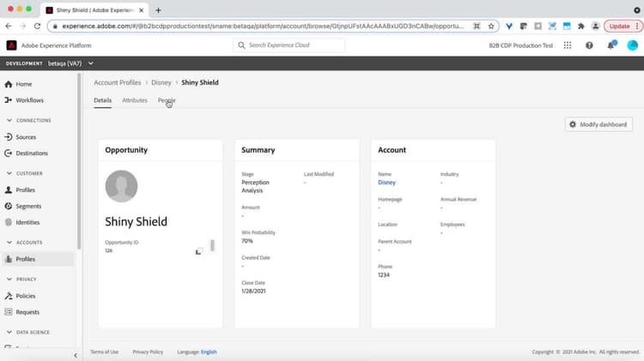Click the 70% win probability value
This screenshot has height=361, width=644.
click(x=247, y=241)
